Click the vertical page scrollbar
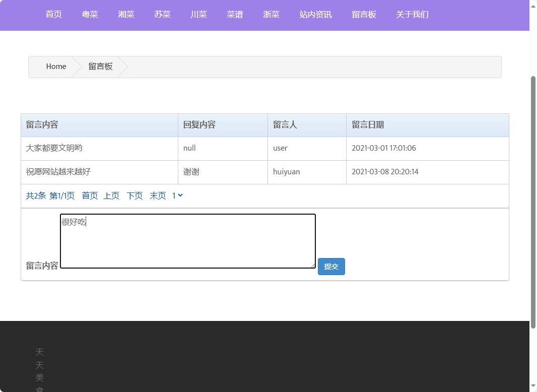The image size is (537, 392). 533,202
